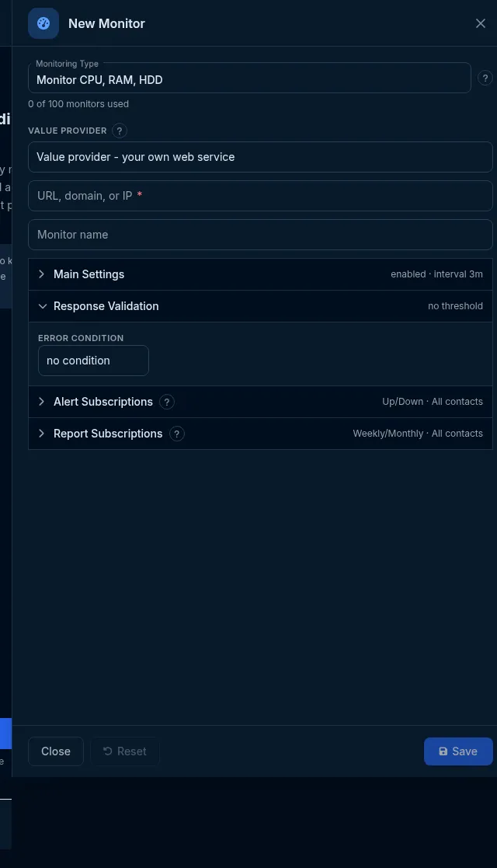
Task: Collapse the Response Validation section
Action: pos(260,306)
